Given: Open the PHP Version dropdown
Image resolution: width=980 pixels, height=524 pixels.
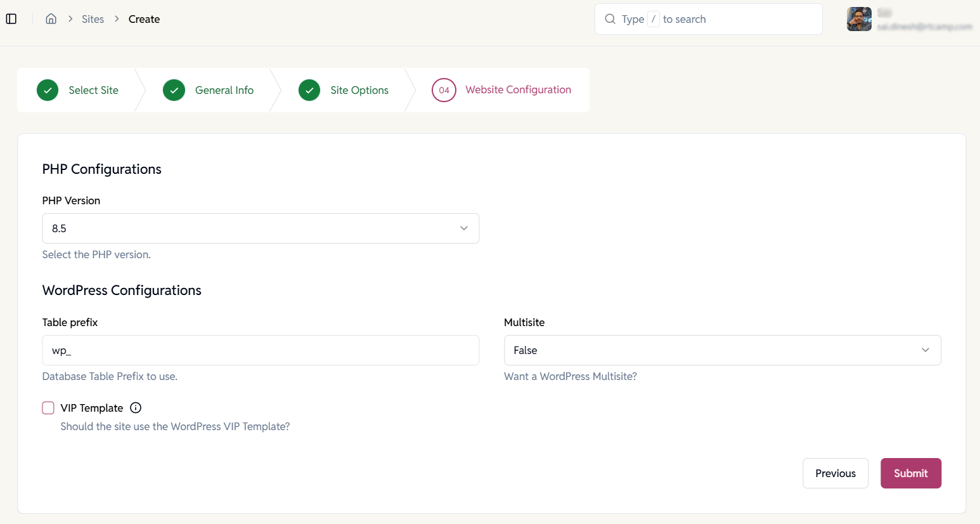Looking at the screenshot, I should click(x=260, y=228).
